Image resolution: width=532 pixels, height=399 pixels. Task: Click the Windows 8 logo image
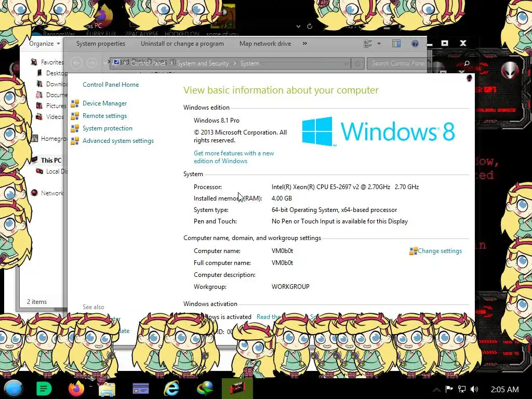click(378, 131)
